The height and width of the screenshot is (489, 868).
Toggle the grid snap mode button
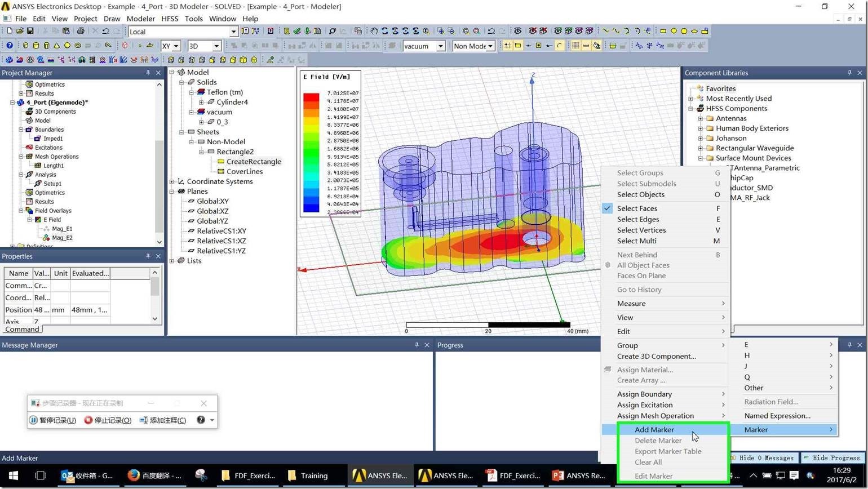tap(507, 46)
